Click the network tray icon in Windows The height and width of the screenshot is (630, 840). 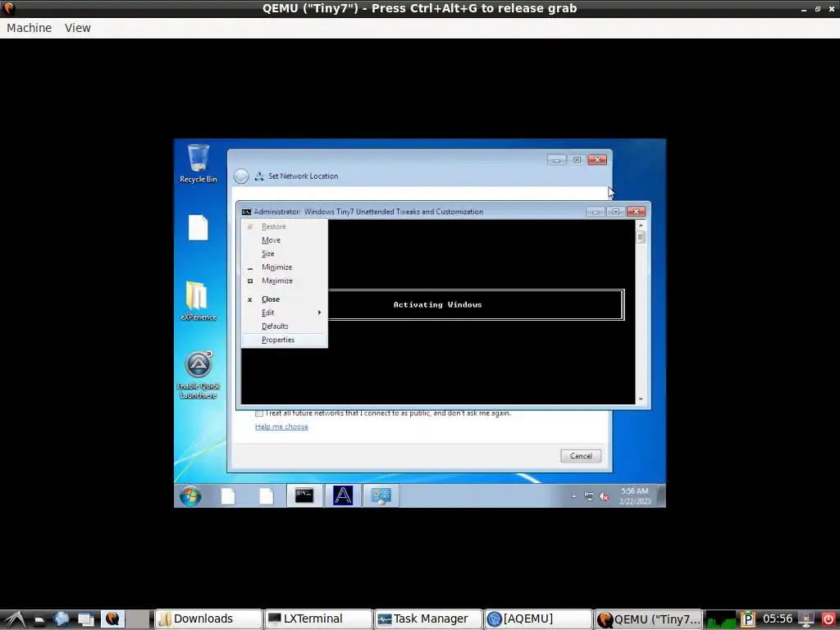[x=589, y=496]
